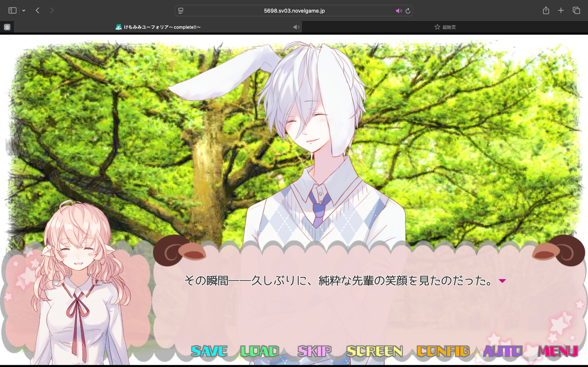Show the Safari sidebar
The width and height of the screenshot is (588, 367).
[x=12, y=11]
